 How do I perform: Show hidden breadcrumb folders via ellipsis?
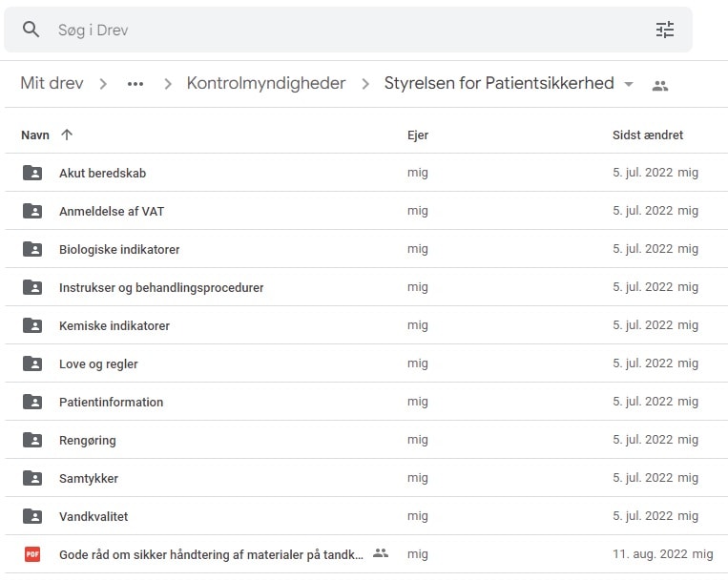pyautogui.click(x=135, y=84)
